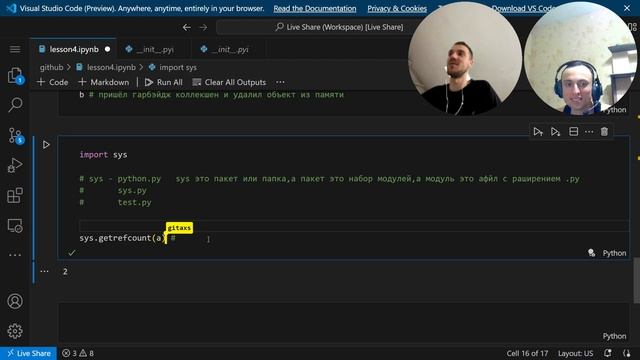Image resolution: width=640 pixels, height=360 pixels.
Task: Open the Run and Debug view
Action: [15, 165]
